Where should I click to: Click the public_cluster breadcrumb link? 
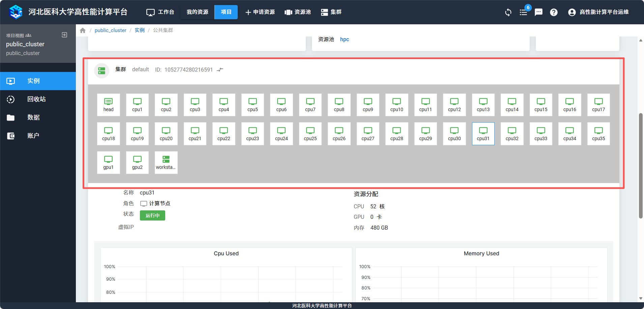pos(110,30)
